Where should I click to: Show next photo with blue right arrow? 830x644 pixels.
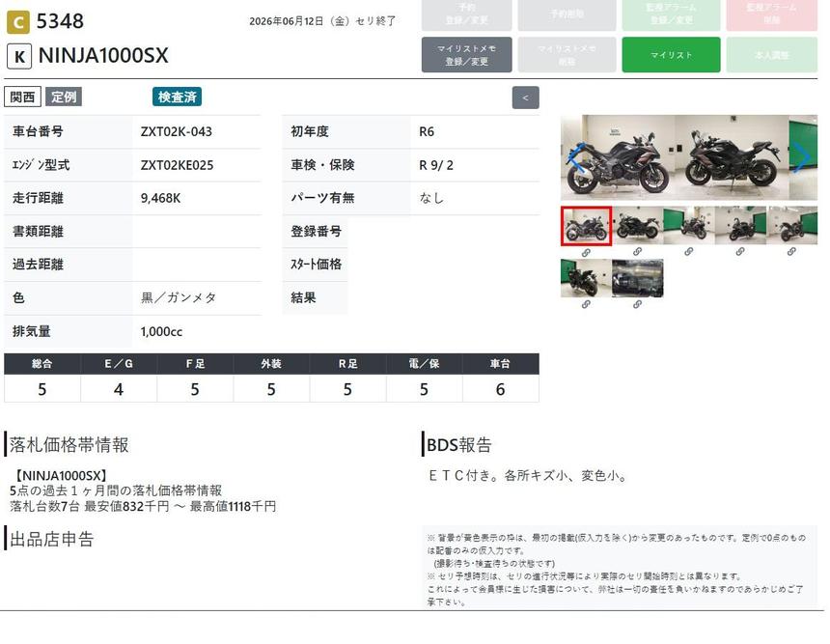point(802,157)
